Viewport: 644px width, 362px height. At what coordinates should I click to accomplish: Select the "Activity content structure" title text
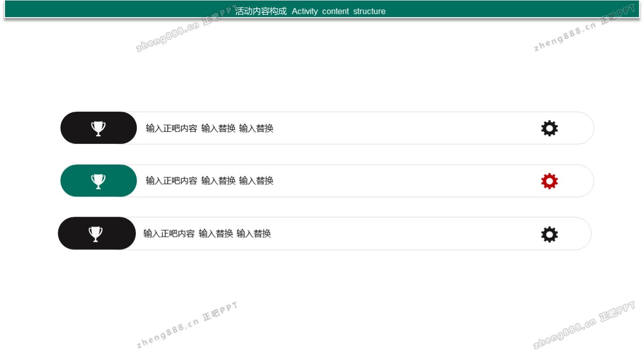click(x=339, y=11)
